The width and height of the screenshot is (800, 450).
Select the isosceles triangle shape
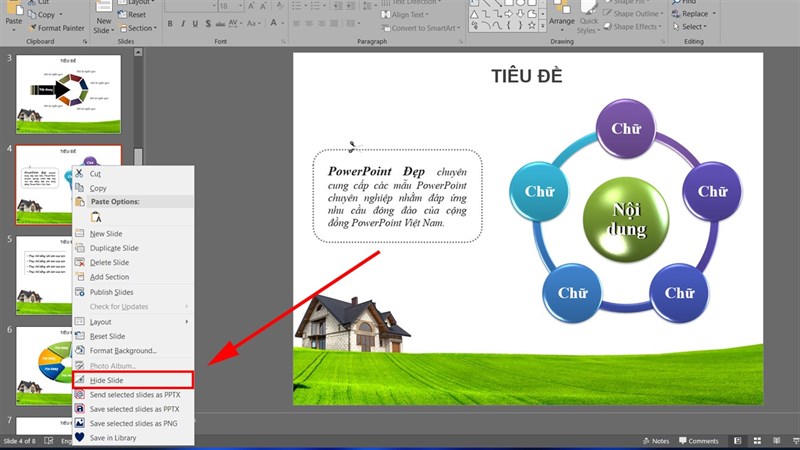[474, 15]
